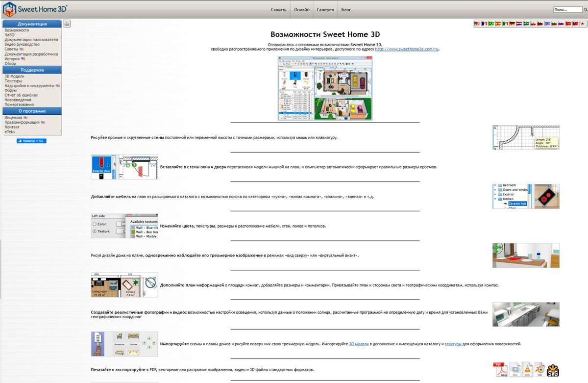This screenshot has height=383, width=588.
Task: Open Видео руководство link
Action: 22,45
